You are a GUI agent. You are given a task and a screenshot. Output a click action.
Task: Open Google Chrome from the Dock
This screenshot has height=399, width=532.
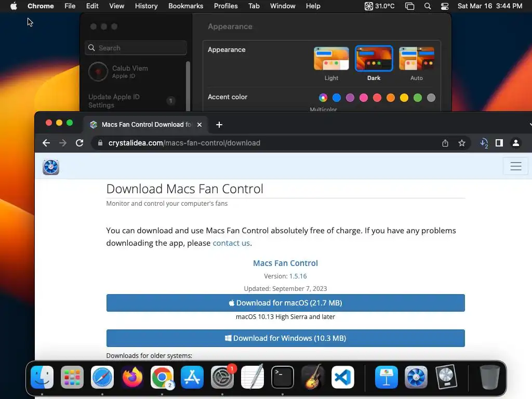(x=162, y=377)
